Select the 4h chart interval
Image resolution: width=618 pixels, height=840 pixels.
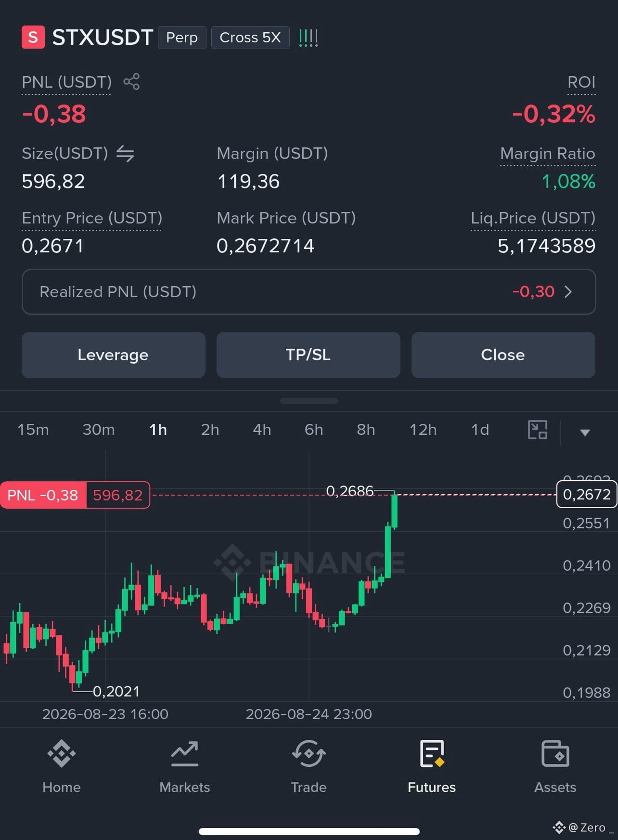pos(262,430)
